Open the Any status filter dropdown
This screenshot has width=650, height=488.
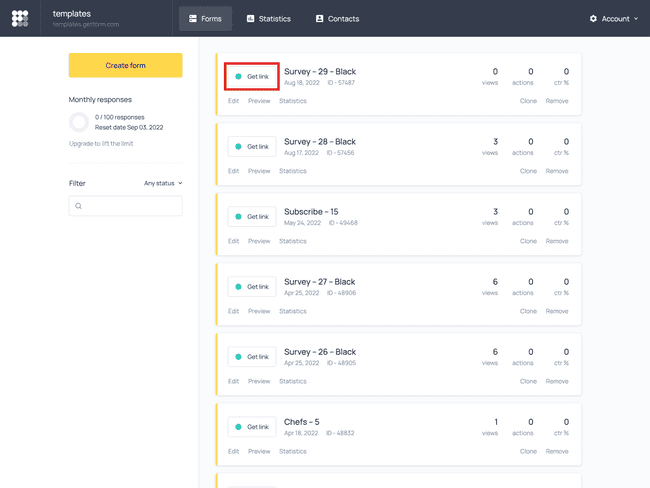click(163, 183)
